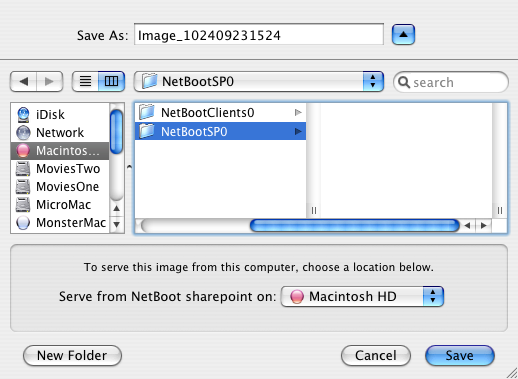518x379 pixels.
Task: Select the MoviesOne volume label
Action: (x=68, y=187)
